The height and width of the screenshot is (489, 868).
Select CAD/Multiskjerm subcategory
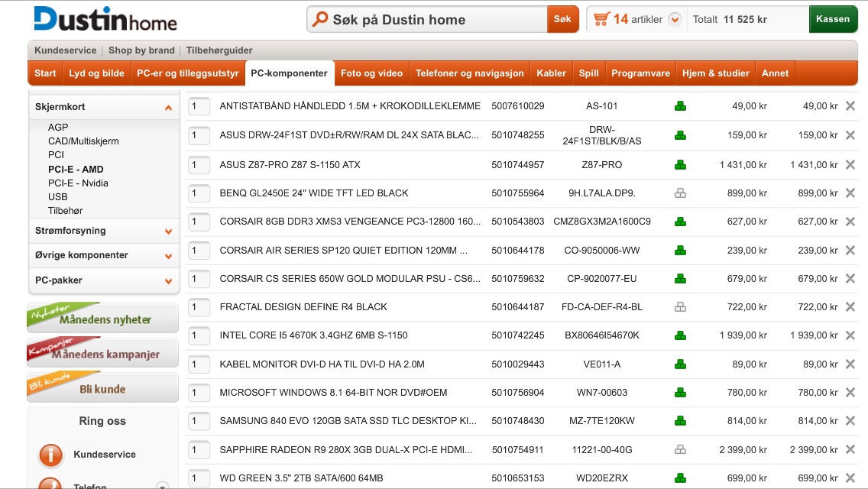(x=83, y=141)
